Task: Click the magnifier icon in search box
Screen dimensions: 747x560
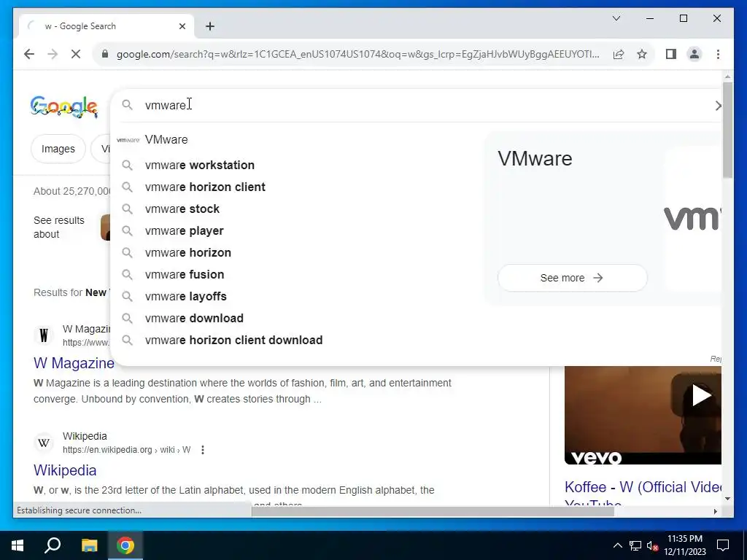Action: point(127,105)
